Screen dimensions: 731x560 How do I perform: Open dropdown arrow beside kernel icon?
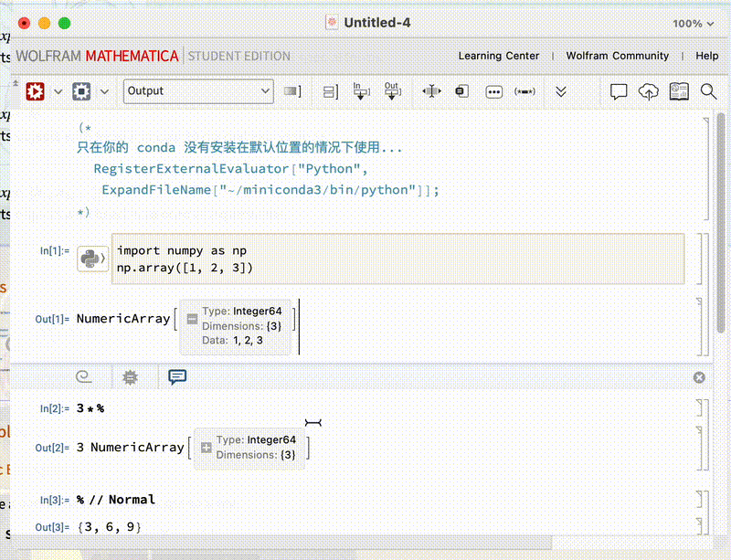pyautogui.click(x=104, y=91)
